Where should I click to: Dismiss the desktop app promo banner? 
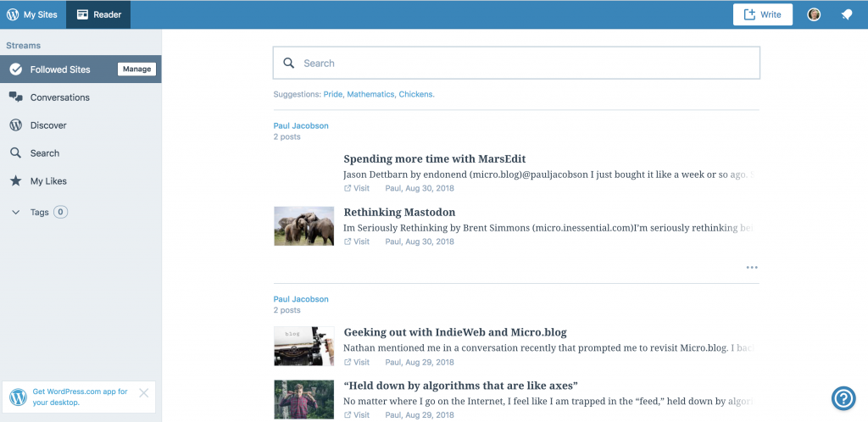pos(144,393)
